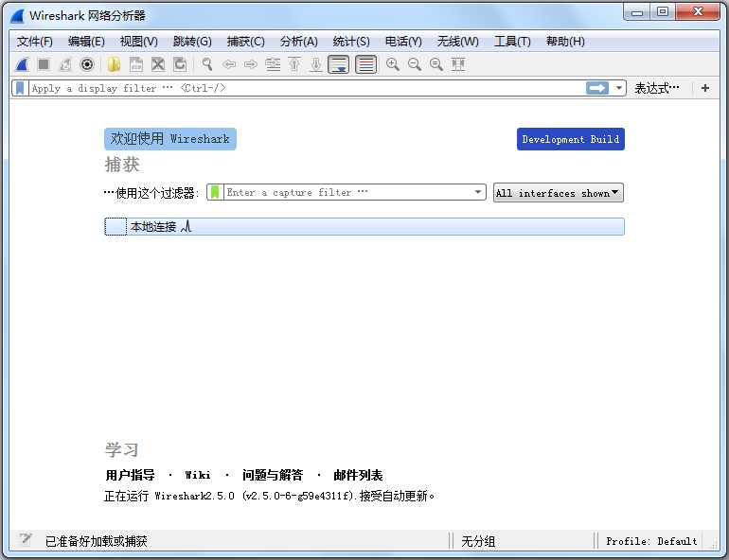Open the 视图(V) menu
This screenshot has width=729, height=560.
click(138, 42)
